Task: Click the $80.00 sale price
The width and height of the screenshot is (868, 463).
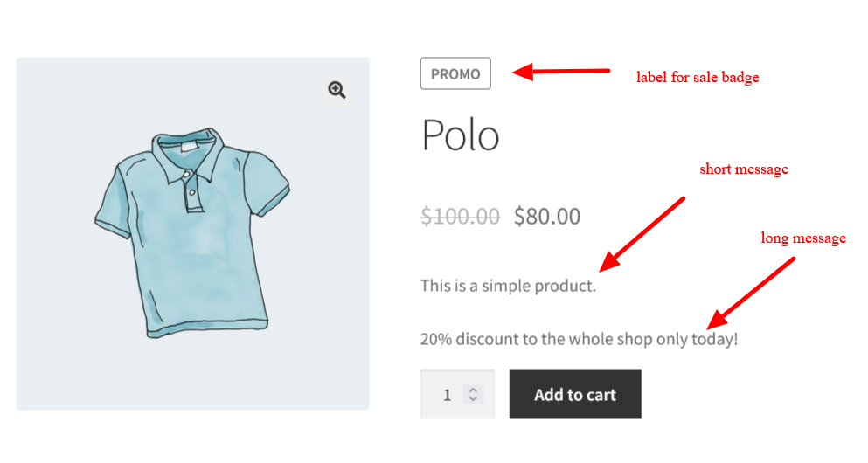Action: click(x=547, y=216)
